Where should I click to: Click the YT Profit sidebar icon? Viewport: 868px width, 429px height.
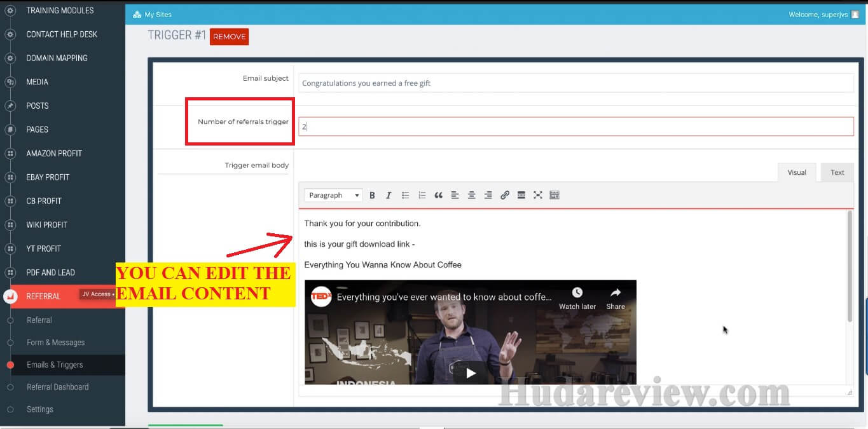tap(10, 249)
